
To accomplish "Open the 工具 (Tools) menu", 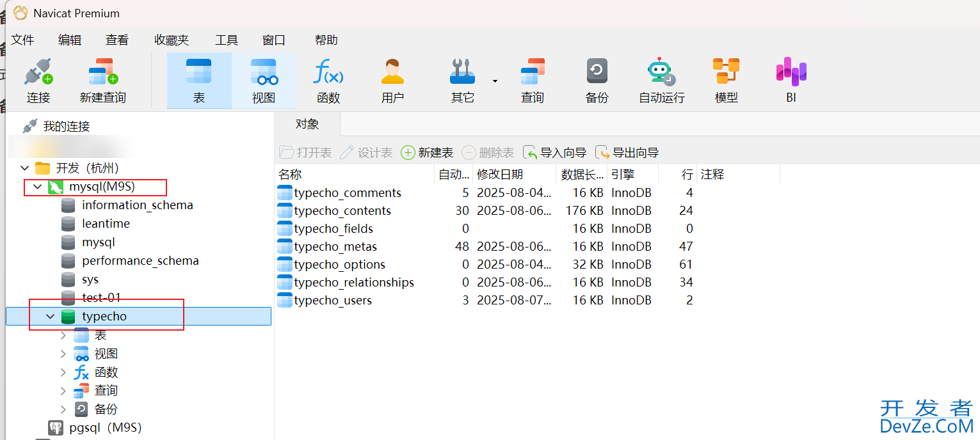I will tap(226, 40).
